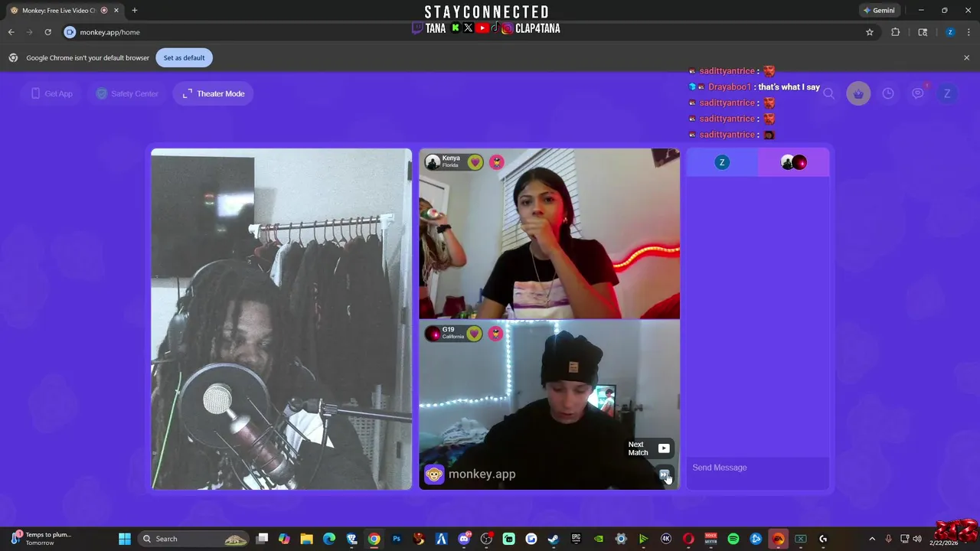The width and height of the screenshot is (980, 551).
Task: Click Kenya's video feed
Action: (x=549, y=233)
